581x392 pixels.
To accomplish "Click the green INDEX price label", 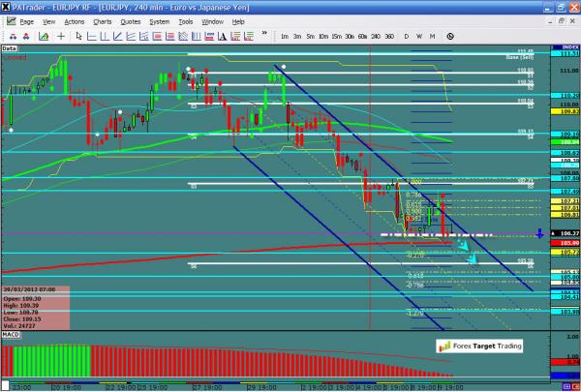I will click(x=566, y=45).
